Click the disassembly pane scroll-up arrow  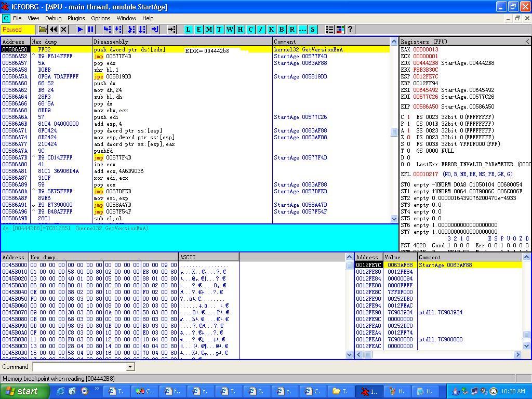[394, 42]
